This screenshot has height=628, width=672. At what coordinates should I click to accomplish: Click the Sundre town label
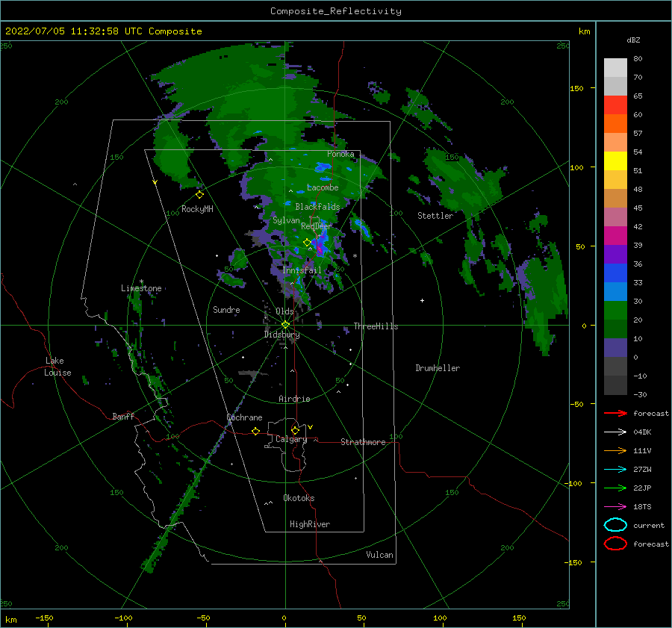click(226, 310)
